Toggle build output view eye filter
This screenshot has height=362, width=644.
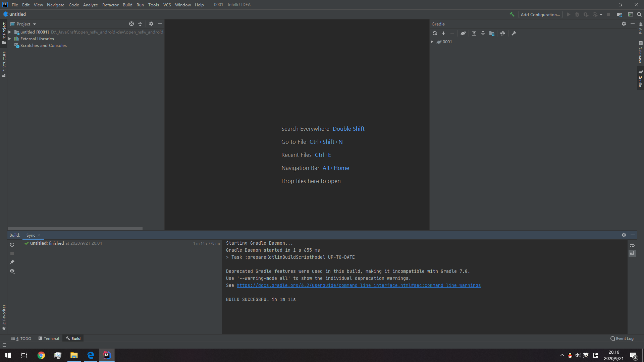[x=12, y=271]
